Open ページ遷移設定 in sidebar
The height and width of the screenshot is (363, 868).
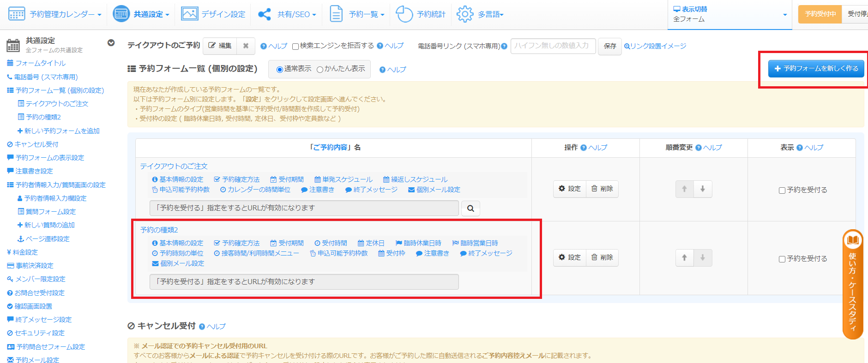43,239
